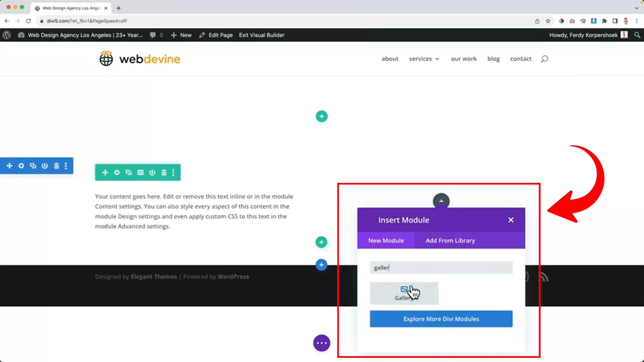Change row column structure icon
This screenshot has height=362, width=644.
pos(140,173)
